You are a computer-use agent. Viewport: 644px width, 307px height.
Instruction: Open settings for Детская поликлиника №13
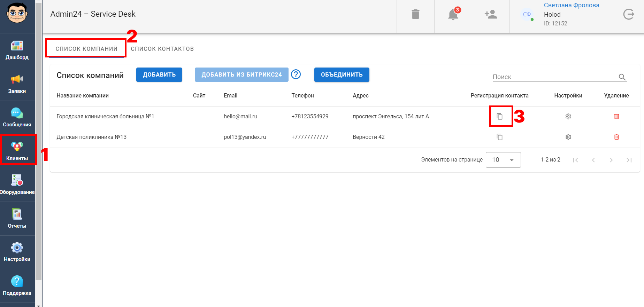click(x=568, y=137)
